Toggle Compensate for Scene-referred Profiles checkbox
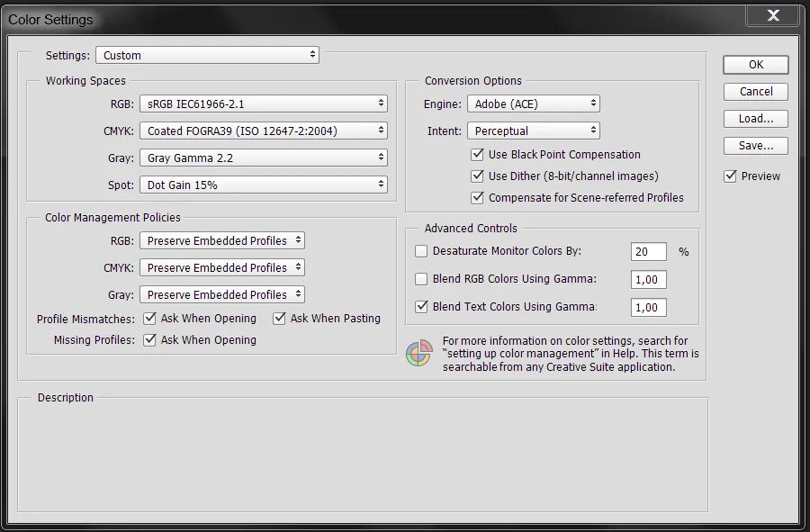Viewport: 810px width, 532px height. coord(477,198)
